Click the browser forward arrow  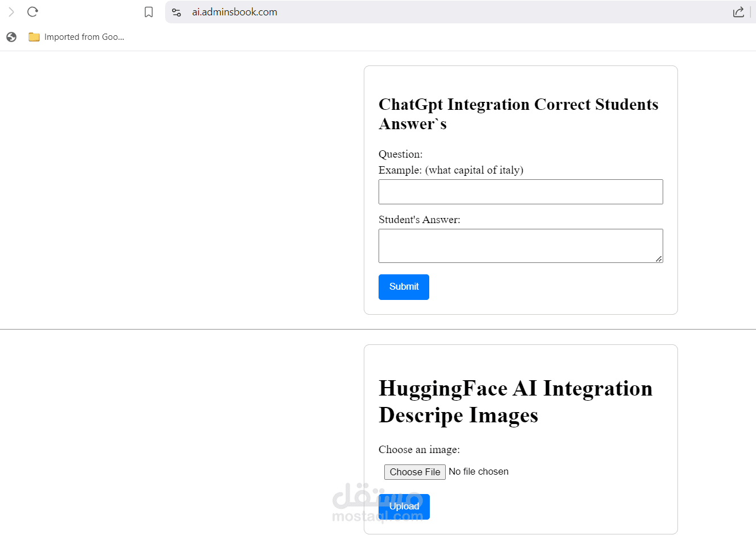pyautogui.click(x=11, y=12)
